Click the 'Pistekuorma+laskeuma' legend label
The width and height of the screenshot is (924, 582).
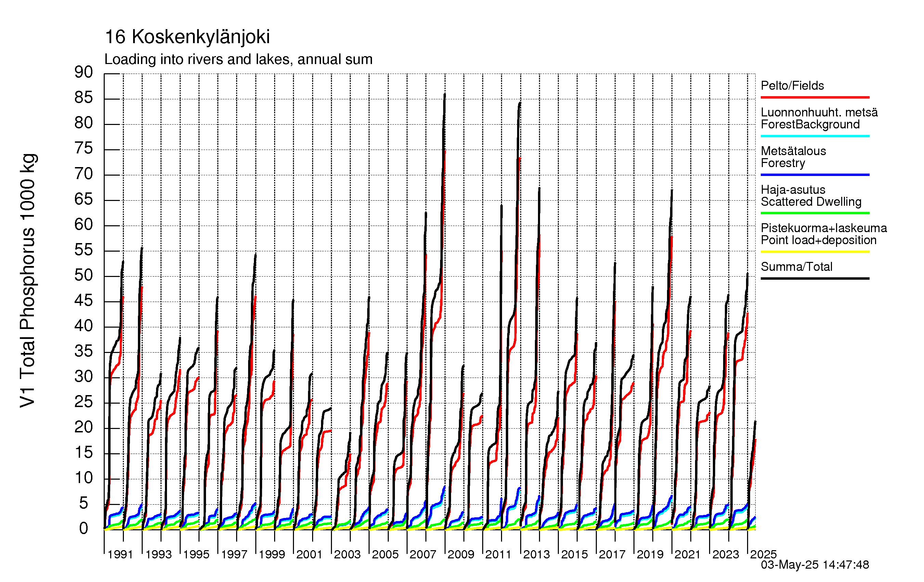pyautogui.click(x=824, y=228)
